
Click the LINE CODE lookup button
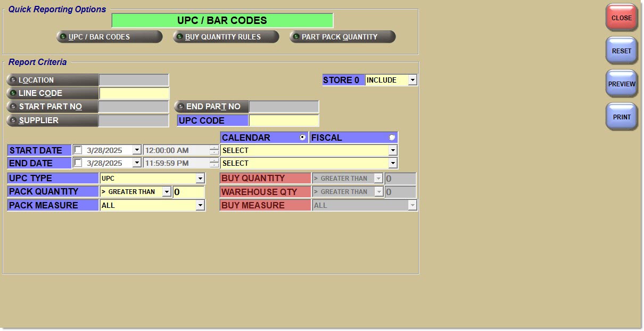pyautogui.click(x=52, y=93)
